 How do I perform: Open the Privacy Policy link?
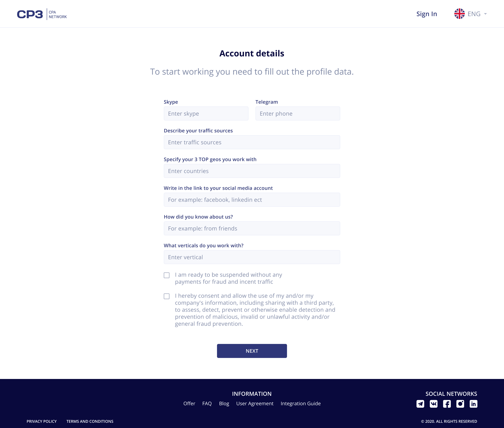42,422
